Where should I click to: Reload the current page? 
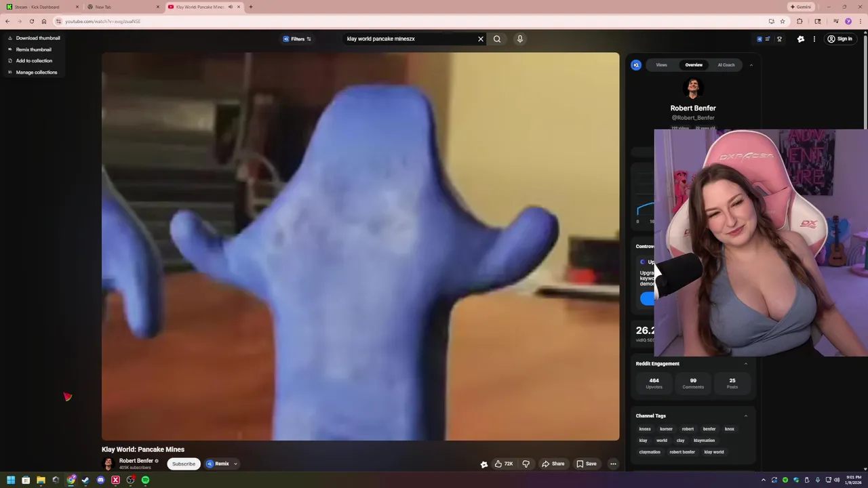click(x=31, y=21)
